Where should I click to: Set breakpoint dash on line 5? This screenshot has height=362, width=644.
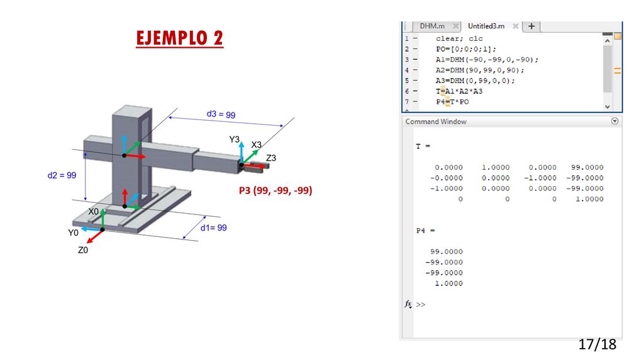coord(415,80)
